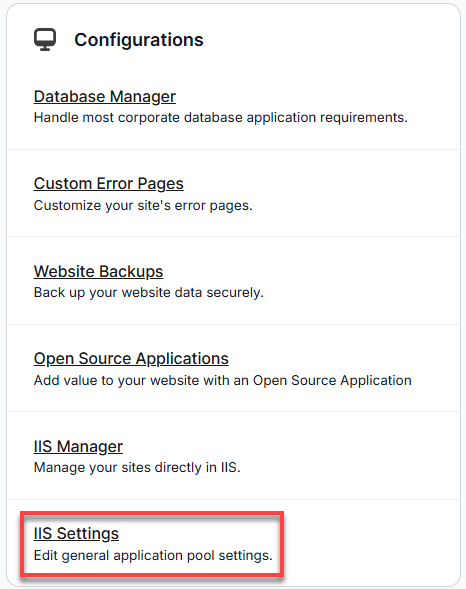Go to Website Backups
466x589 pixels.
(98, 271)
